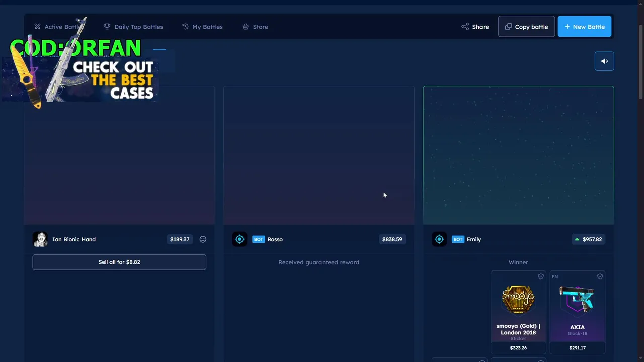Click the Share button
Image resolution: width=644 pixels, height=362 pixels.
pyautogui.click(x=475, y=27)
